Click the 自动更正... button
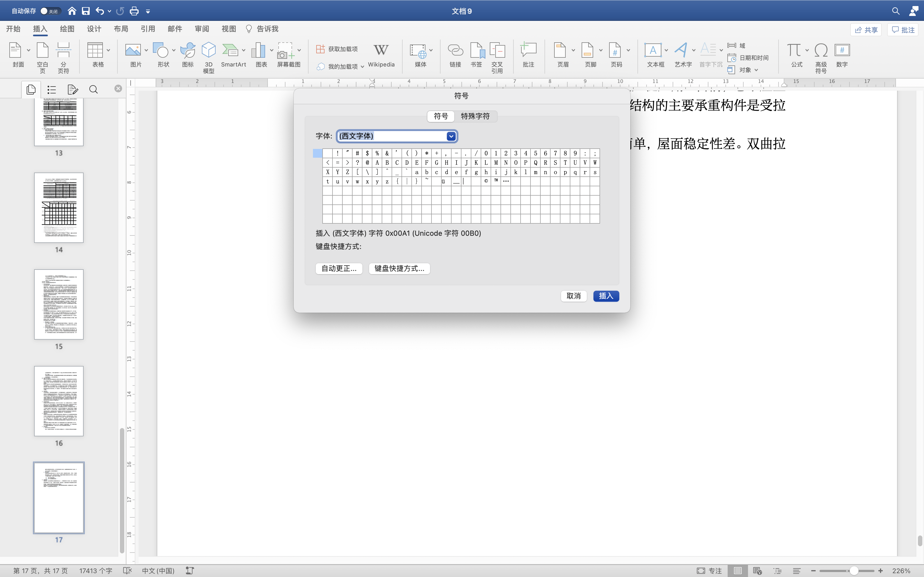Viewport: 924px width, 577px height. (339, 269)
